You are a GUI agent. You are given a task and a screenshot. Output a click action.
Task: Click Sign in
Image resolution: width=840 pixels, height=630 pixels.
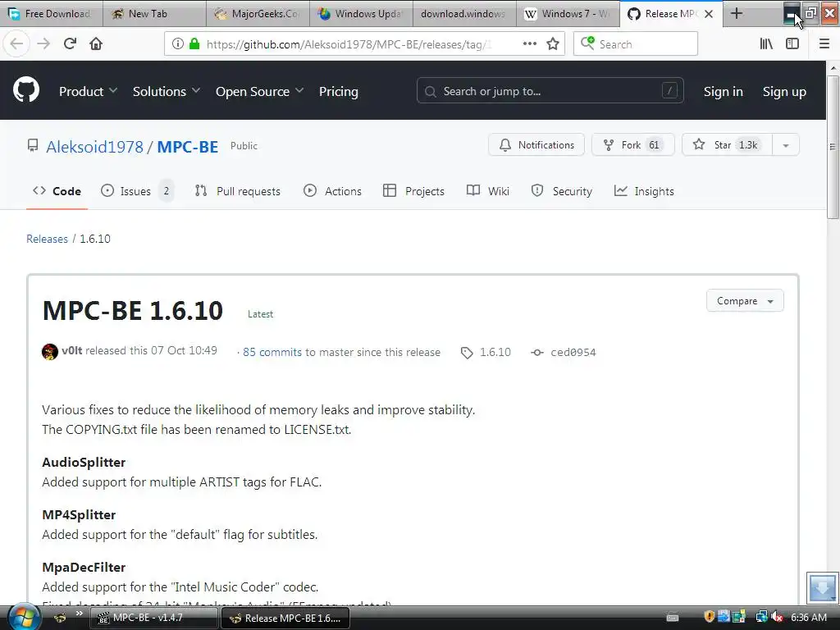click(x=724, y=92)
